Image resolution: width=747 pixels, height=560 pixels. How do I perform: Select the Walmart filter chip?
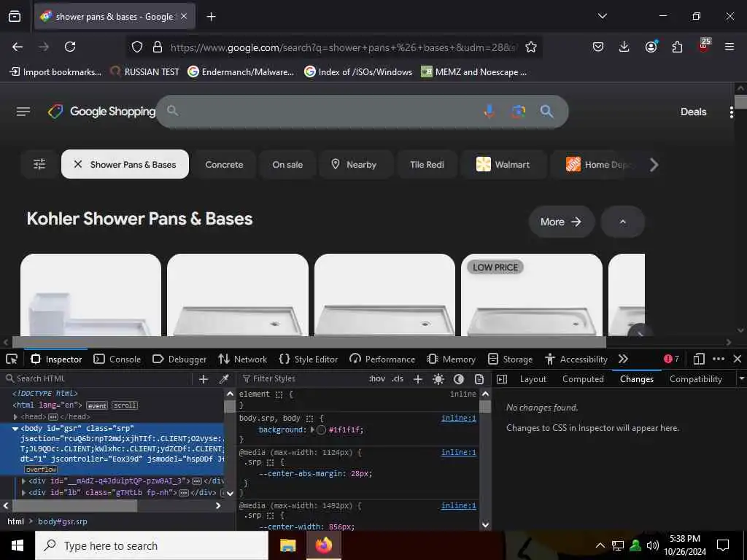503,164
